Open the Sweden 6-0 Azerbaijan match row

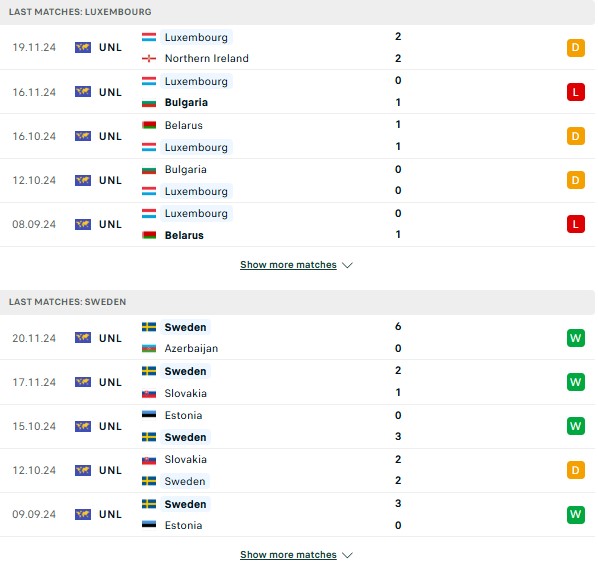coord(297,337)
